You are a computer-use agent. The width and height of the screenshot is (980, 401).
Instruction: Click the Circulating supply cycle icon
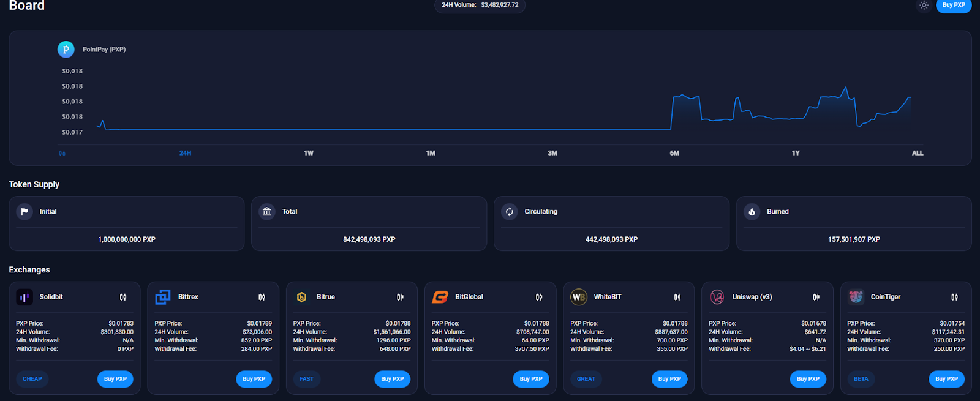(510, 212)
